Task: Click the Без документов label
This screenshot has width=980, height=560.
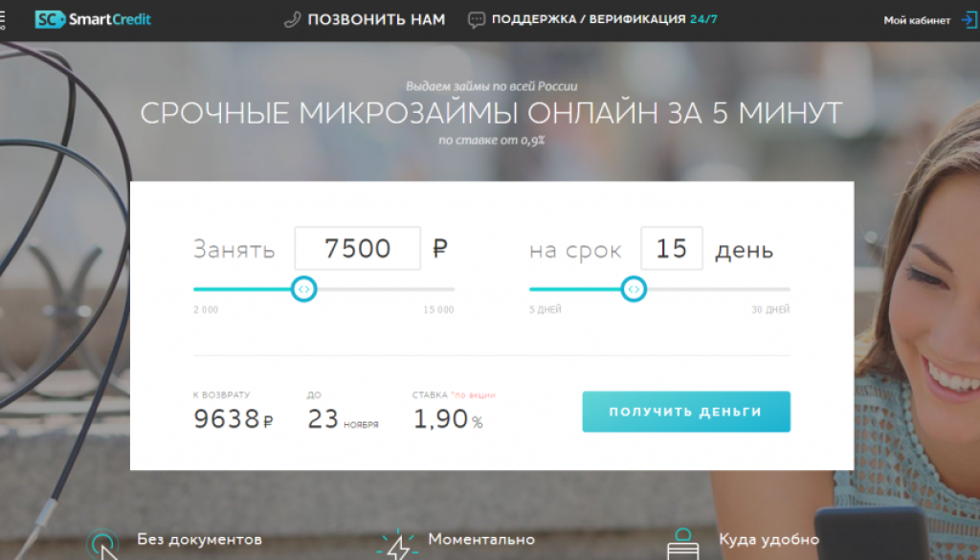Action: pyautogui.click(x=199, y=539)
